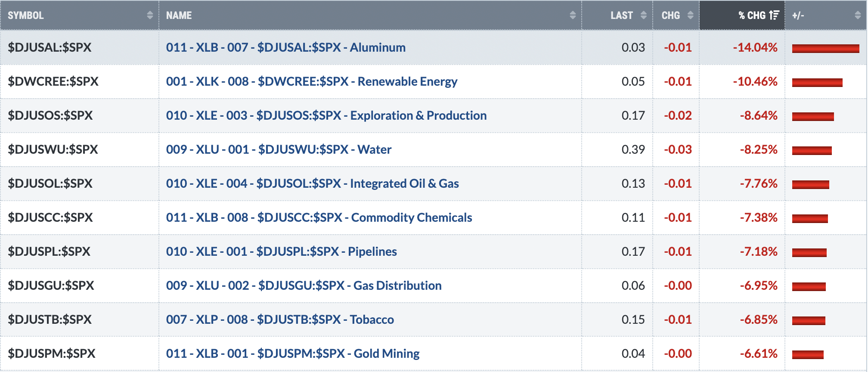Open Integrated Oil & Gas link
The height and width of the screenshot is (372, 868).
[x=313, y=183]
